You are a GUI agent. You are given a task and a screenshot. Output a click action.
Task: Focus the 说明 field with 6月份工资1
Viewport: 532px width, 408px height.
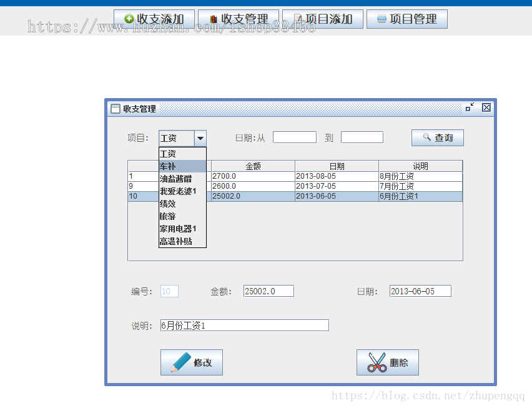click(245, 325)
